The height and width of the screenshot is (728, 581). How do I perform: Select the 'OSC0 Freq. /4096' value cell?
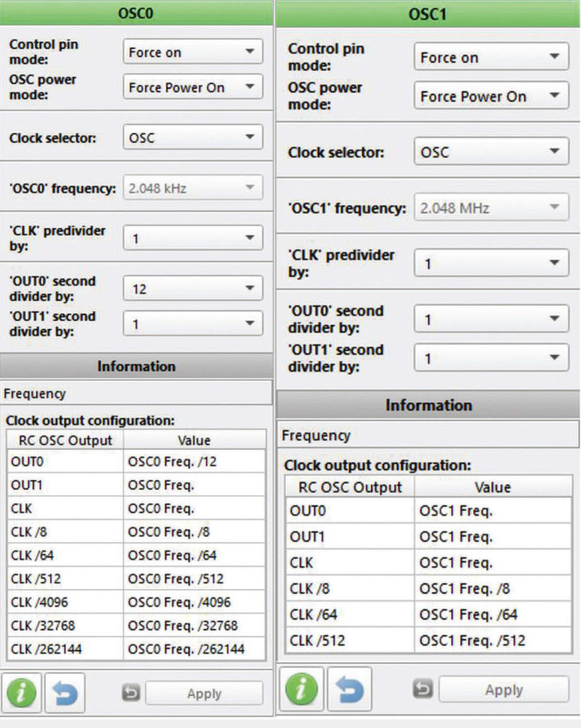pos(194,602)
